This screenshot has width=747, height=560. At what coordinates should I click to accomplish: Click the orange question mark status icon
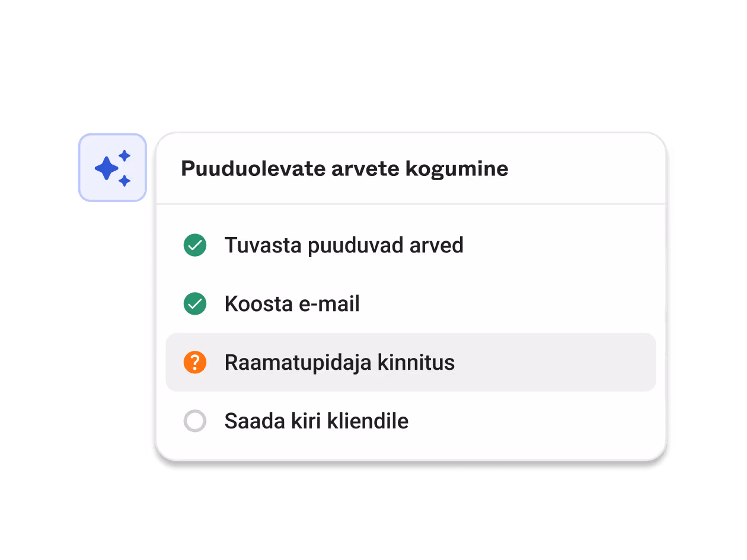coord(195,362)
